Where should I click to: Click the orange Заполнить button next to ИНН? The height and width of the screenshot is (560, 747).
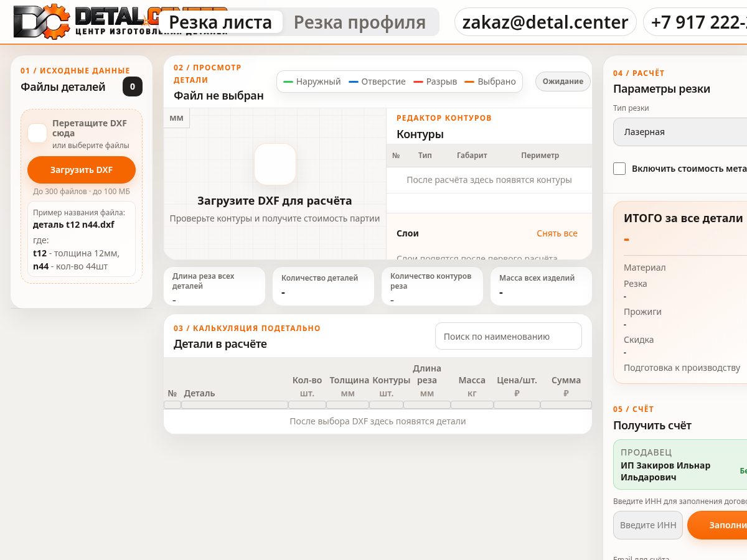[717, 525]
